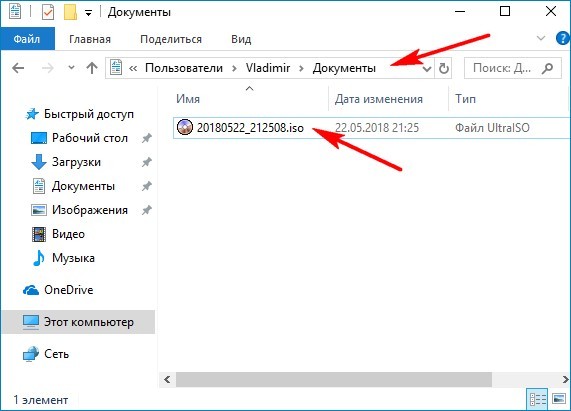571x411 pixels.
Task: Click the Downloads blue arrow icon
Action: [x=39, y=162]
